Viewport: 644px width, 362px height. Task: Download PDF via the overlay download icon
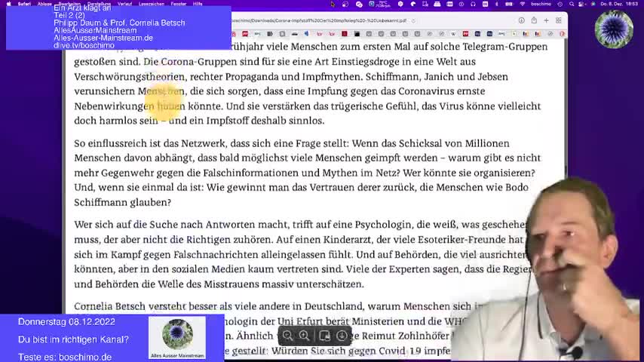[x=342, y=336]
